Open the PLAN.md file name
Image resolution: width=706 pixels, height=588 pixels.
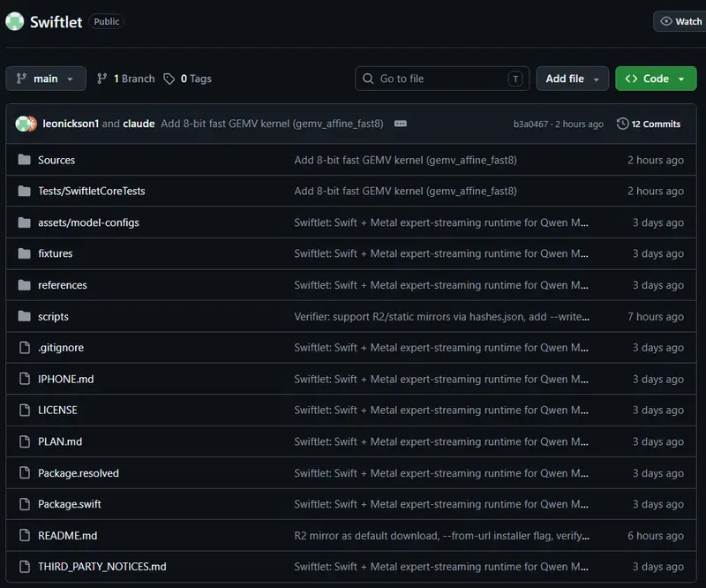coord(60,441)
